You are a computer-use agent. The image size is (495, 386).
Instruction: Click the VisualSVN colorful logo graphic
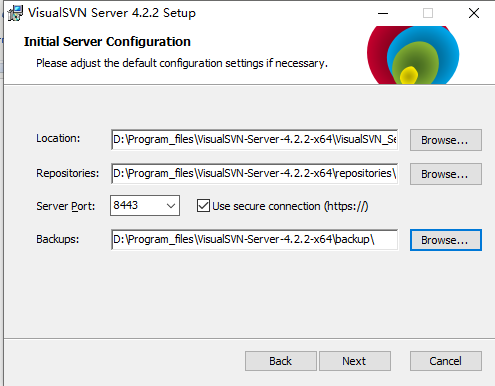click(x=413, y=55)
